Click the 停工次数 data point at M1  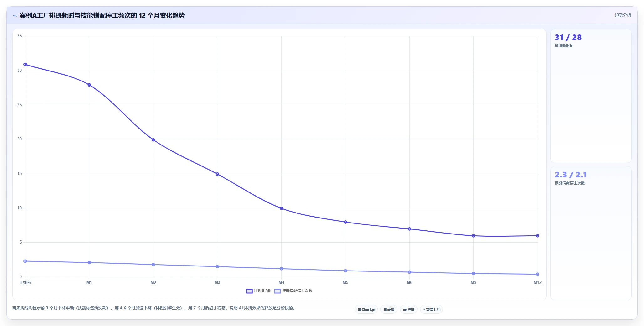point(89,263)
